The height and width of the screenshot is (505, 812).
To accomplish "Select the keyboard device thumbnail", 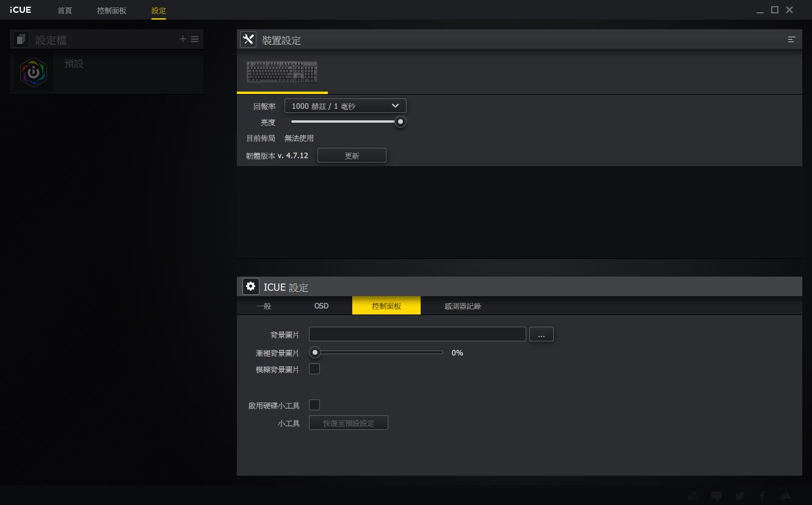I will tap(282, 71).
